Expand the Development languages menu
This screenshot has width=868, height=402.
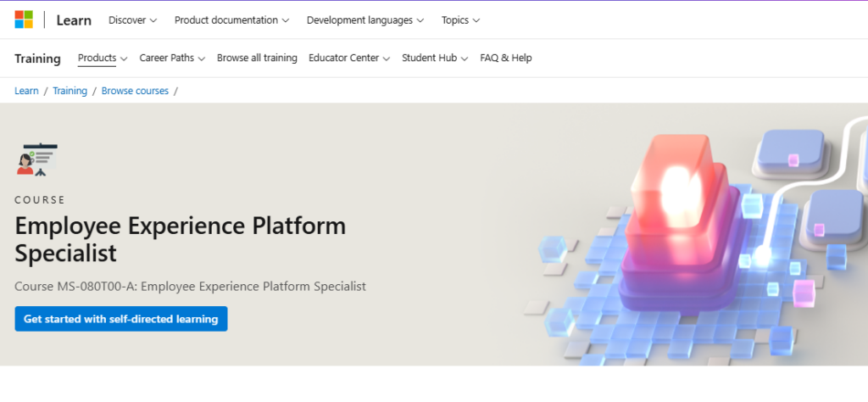364,20
